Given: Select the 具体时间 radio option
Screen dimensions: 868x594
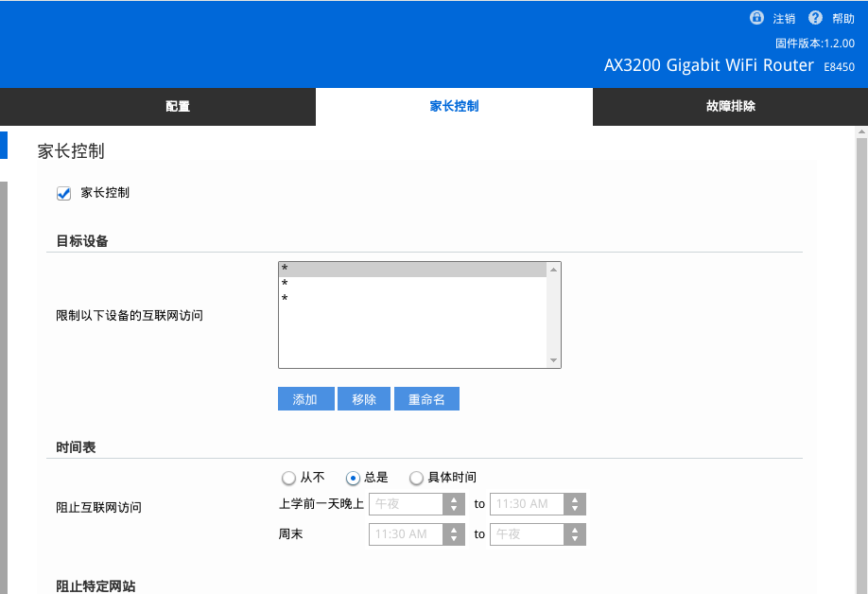Looking at the screenshot, I should point(416,478).
